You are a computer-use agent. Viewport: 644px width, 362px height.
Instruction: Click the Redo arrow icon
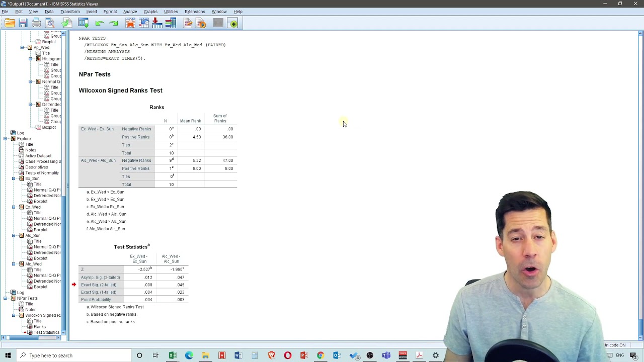114,23
